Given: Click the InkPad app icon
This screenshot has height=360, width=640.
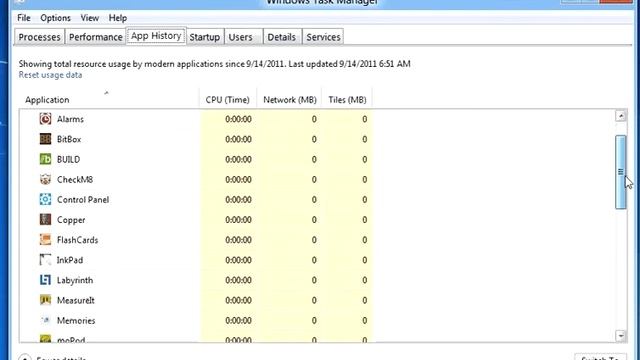Looking at the screenshot, I should tap(45, 260).
